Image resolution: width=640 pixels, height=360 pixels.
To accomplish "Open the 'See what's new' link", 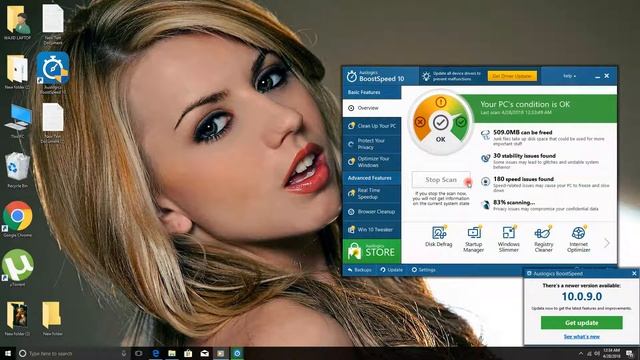I will [x=582, y=337].
